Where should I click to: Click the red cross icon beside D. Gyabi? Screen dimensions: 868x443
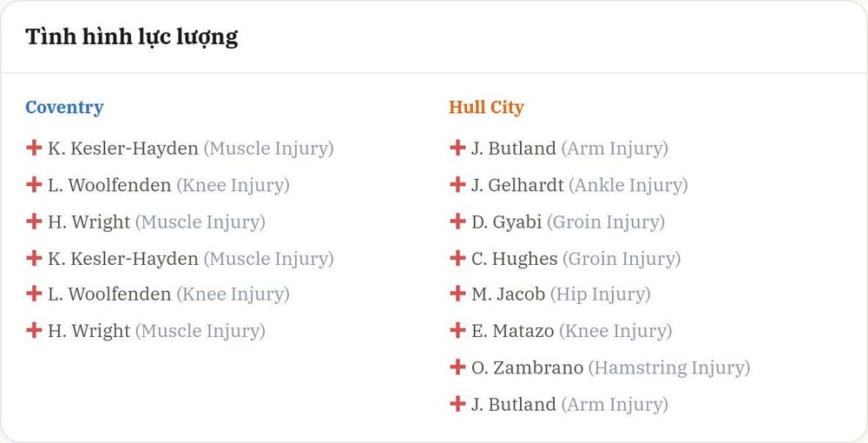point(457,221)
